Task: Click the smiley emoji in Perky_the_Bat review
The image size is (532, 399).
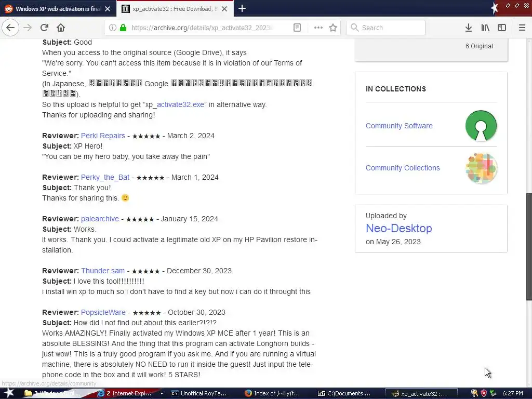Action: (x=125, y=198)
